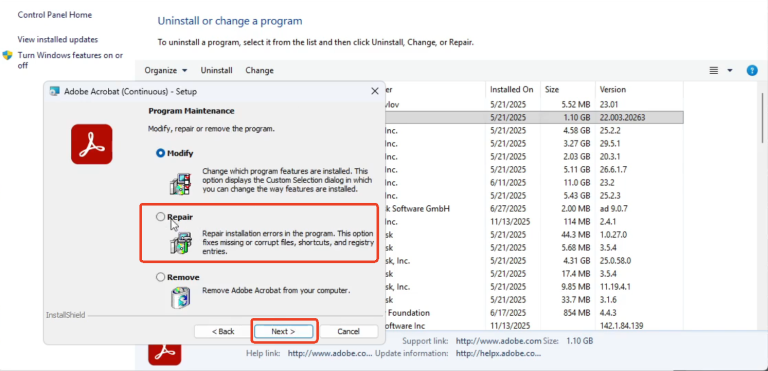Select the Remove radio button
The image size is (768, 371).
point(160,277)
